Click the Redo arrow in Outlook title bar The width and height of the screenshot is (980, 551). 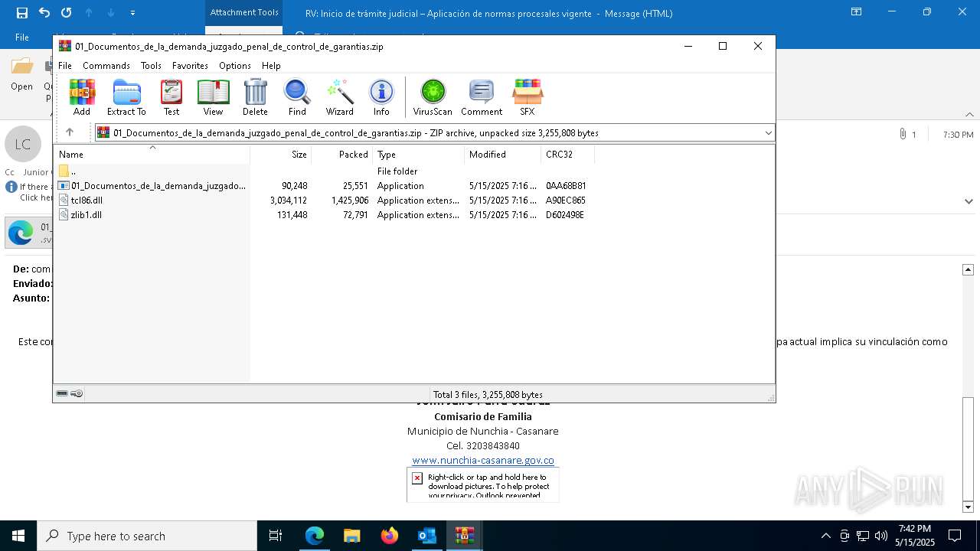tap(66, 13)
